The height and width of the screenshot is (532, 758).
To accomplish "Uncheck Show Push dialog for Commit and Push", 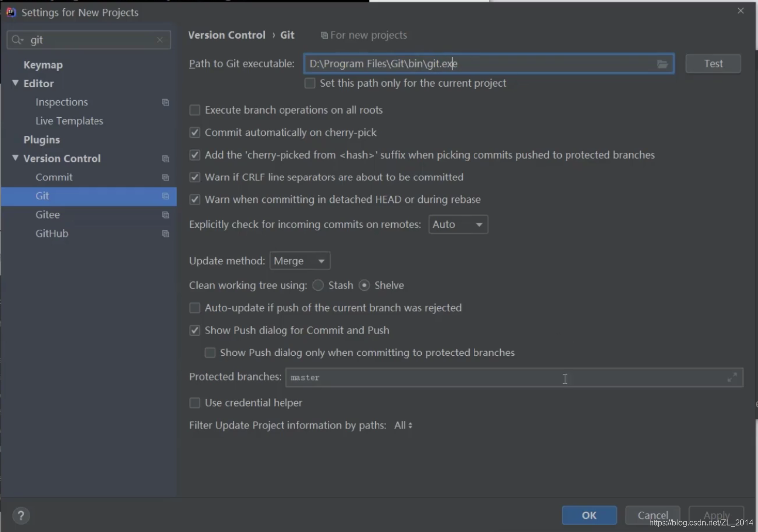I will coord(195,331).
